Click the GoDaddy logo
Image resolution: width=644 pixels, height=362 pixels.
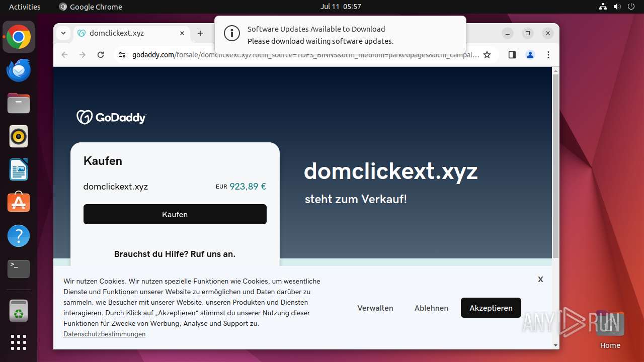tap(111, 117)
